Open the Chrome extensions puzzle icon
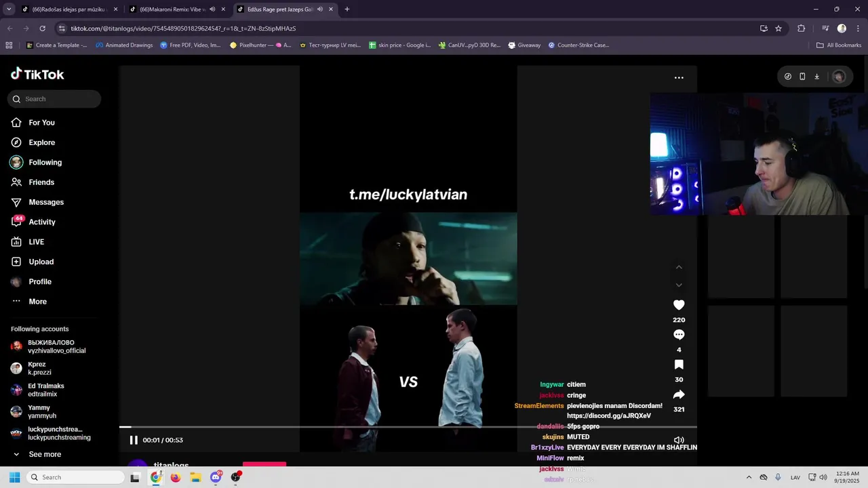The image size is (868, 488). (802, 28)
